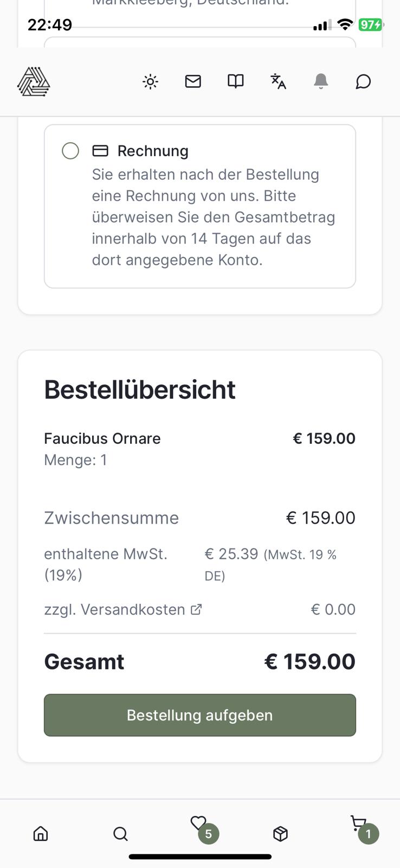This screenshot has width=400, height=868.
Task: Tap the Faucibus Ornare product name
Action: [102, 438]
